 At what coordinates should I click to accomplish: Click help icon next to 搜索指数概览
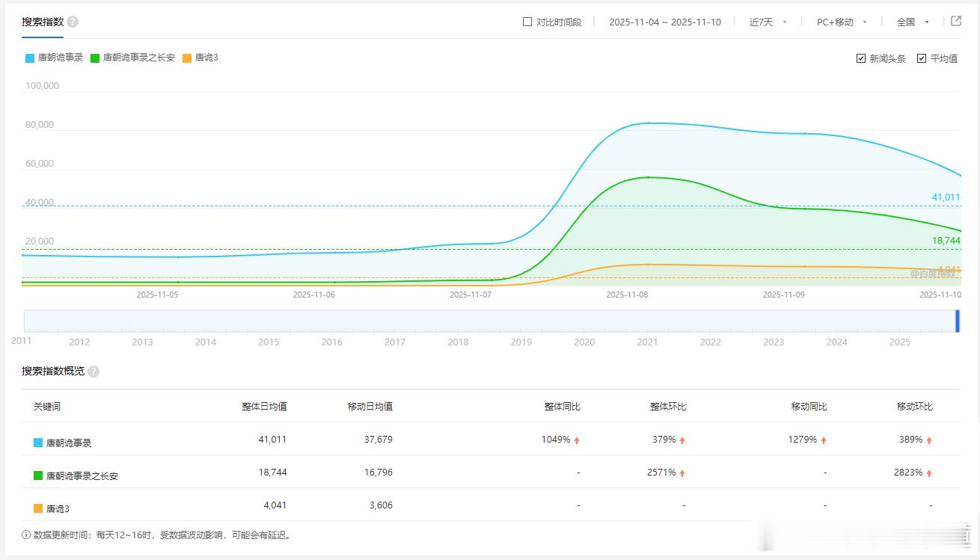coord(94,372)
